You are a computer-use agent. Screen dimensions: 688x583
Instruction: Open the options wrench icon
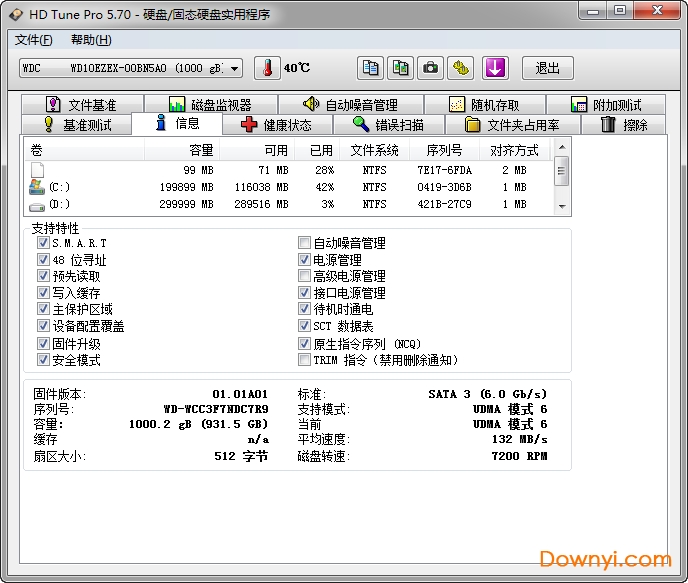point(461,68)
